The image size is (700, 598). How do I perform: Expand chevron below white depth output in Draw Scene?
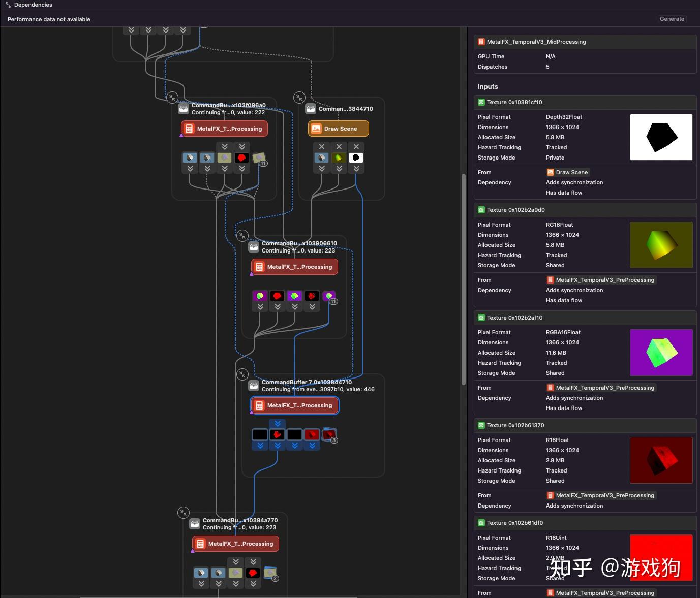pyautogui.click(x=356, y=168)
